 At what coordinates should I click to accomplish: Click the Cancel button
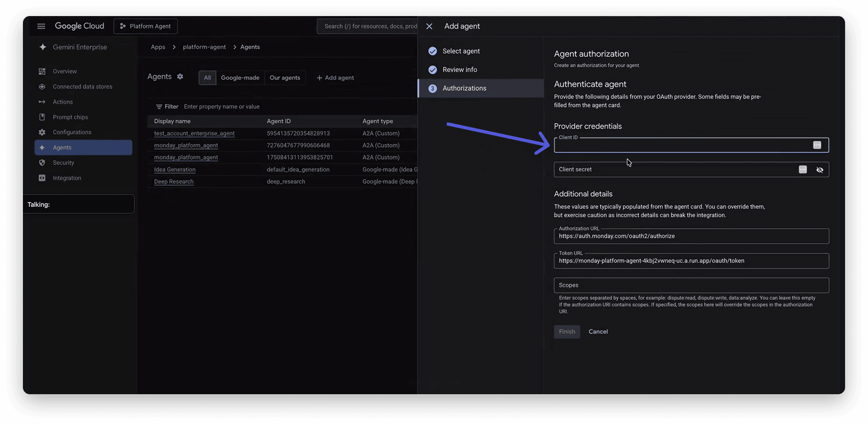coord(598,331)
